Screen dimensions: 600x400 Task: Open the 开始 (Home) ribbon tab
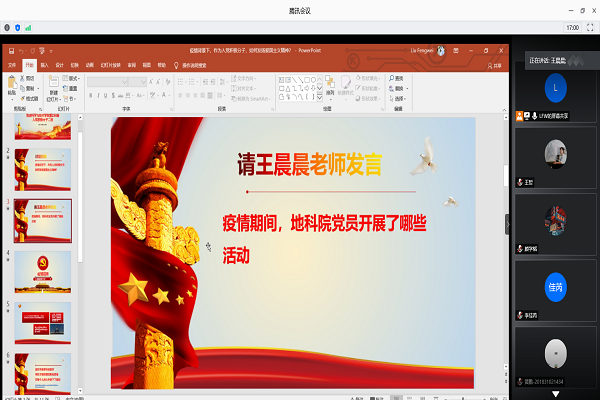[29, 65]
